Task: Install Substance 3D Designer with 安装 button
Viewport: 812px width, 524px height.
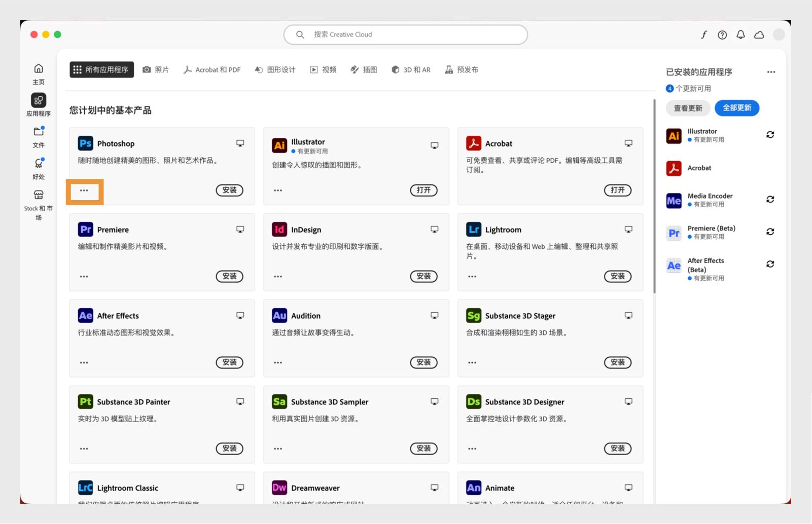Action: point(618,448)
